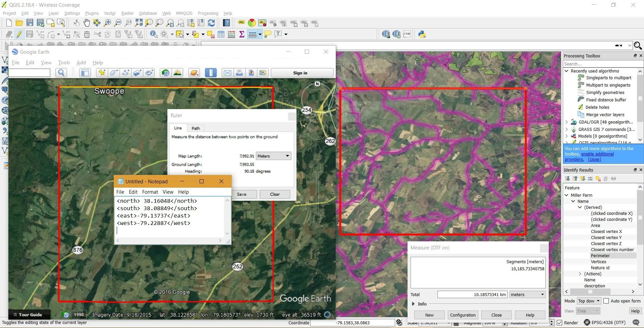Collapse the Miller Farm tree item
Image resolution: width=644 pixels, height=328 pixels.
567,195
